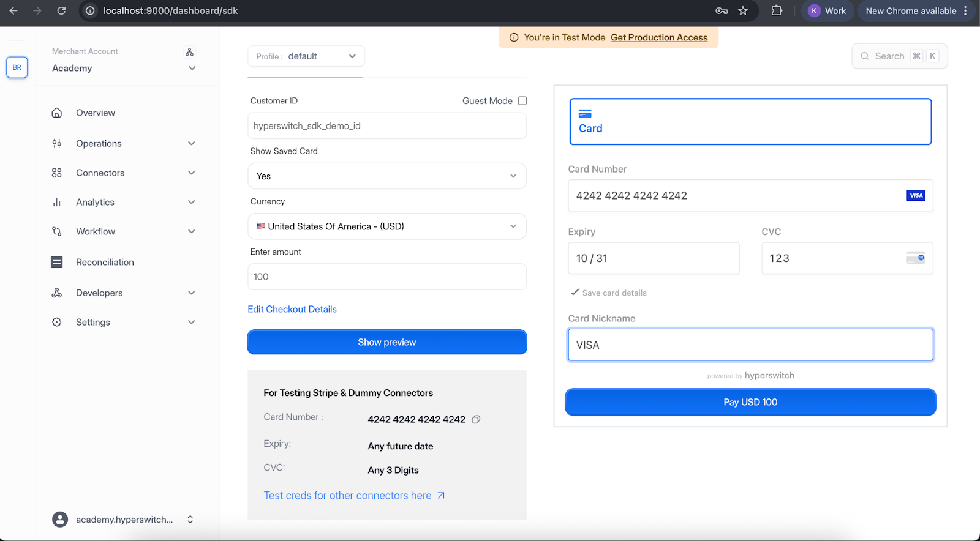Click the organization icon beside Merchant Account
The image size is (980, 541).
pyautogui.click(x=189, y=52)
